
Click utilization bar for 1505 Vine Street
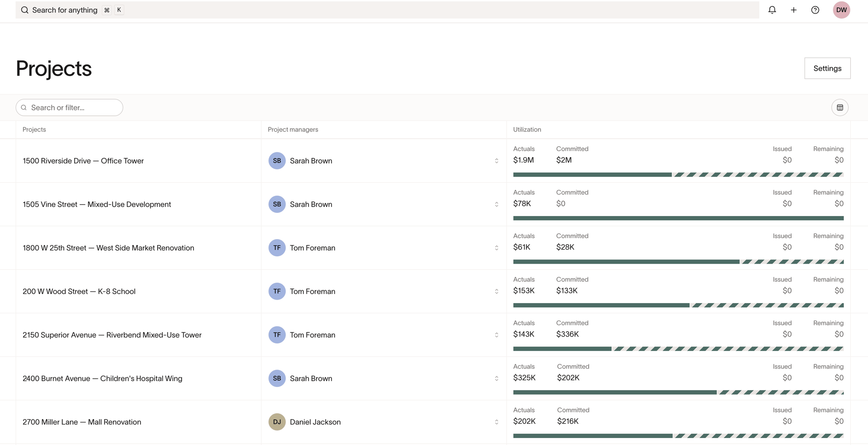coord(678,218)
